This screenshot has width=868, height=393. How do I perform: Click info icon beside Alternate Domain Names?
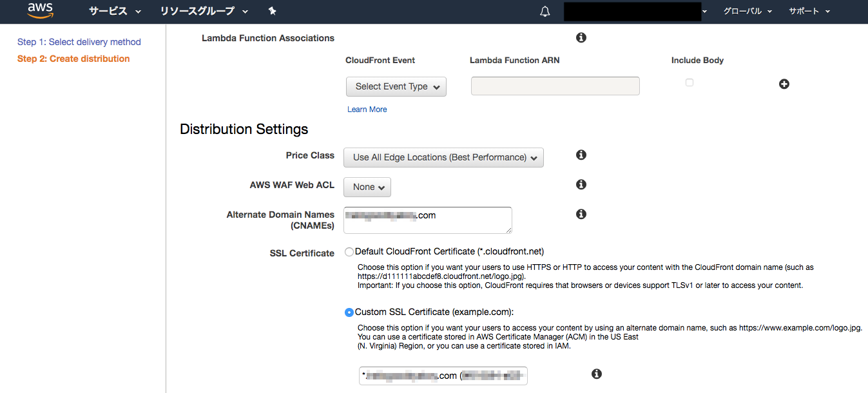coord(581,215)
